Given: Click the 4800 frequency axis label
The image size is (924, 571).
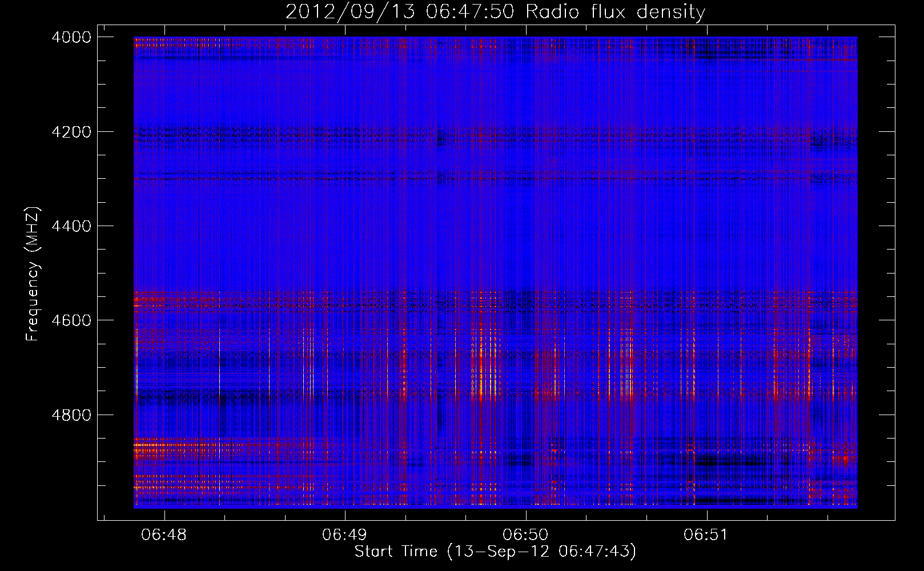Looking at the screenshot, I should coord(71,415).
